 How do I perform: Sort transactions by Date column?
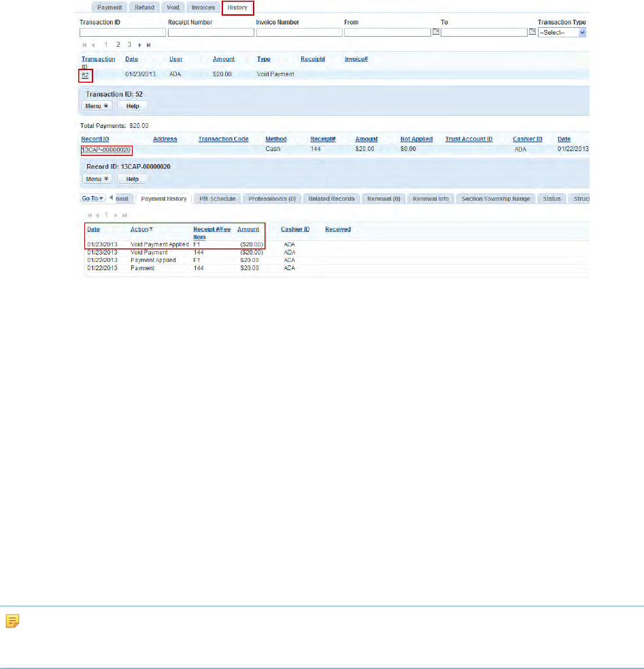click(132, 59)
